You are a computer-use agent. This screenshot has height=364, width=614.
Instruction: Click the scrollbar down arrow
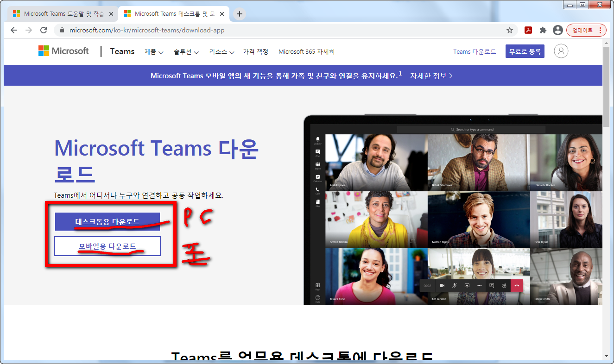606,356
